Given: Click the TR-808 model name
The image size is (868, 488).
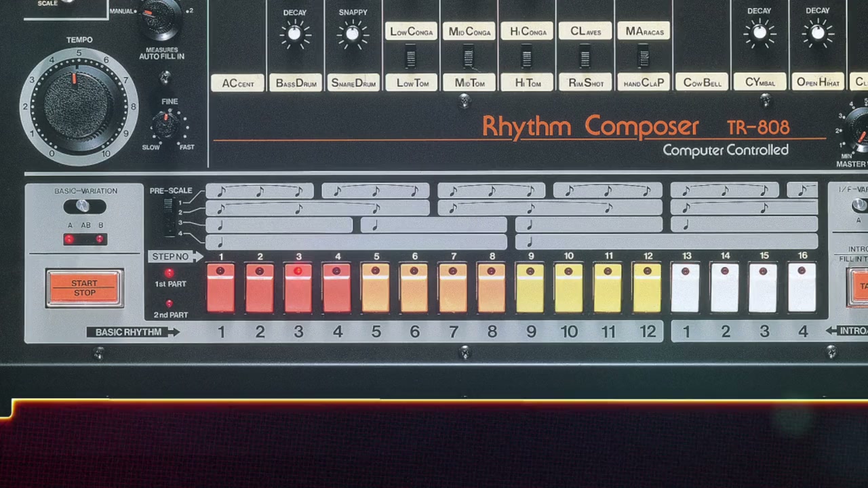Looking at the screenshot, I should [758, 127].
